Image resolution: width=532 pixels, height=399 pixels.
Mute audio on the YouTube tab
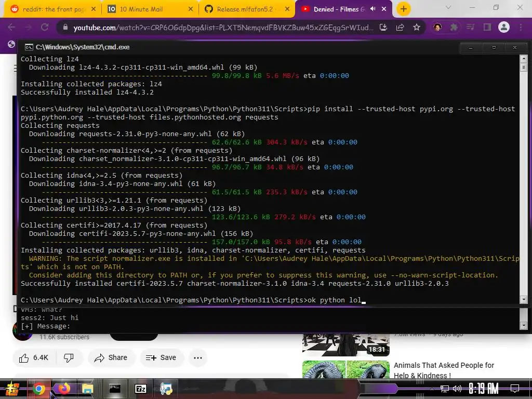373,9
